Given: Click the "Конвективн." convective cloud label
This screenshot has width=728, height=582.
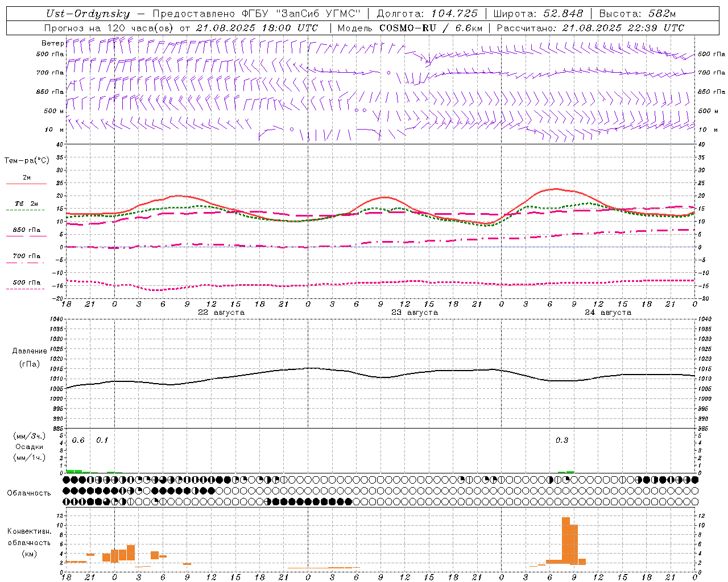Looking at the screenshot, I should [x=30, y=531].
